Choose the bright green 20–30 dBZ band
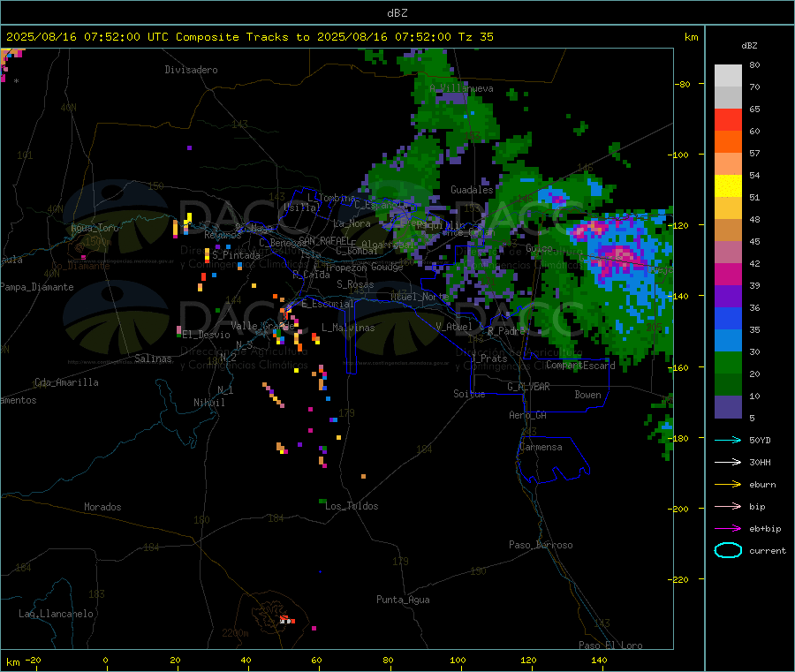 [x=728, y=363]
